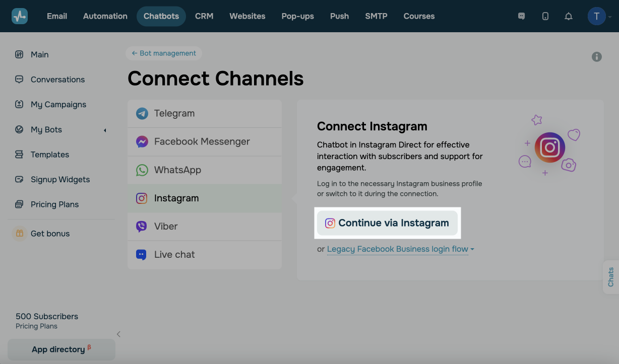Open the chat message icon in header

[x=522, y=16]
